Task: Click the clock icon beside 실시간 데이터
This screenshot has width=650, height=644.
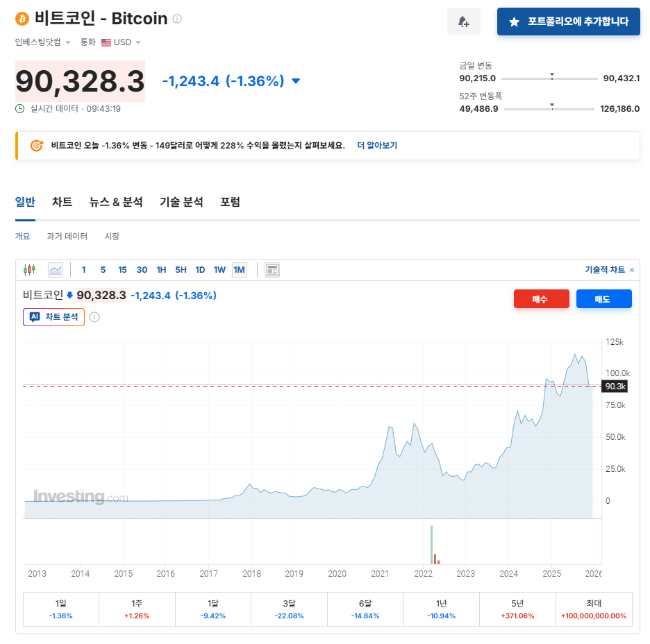Action: click(x=20, y=108)
